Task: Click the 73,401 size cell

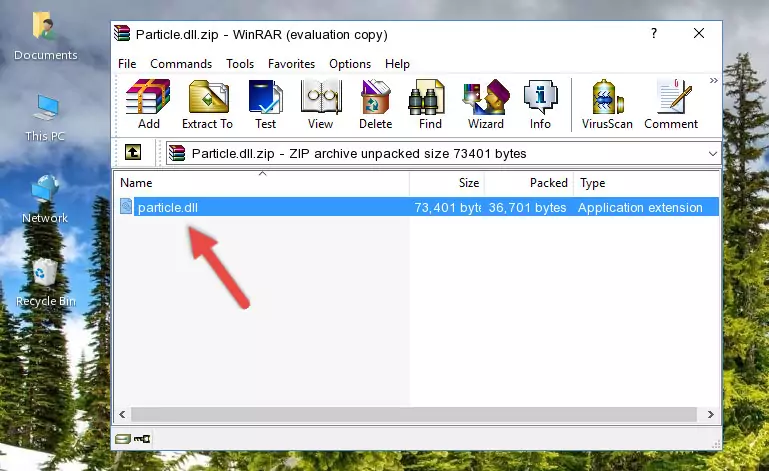Action: coord(447,208)
